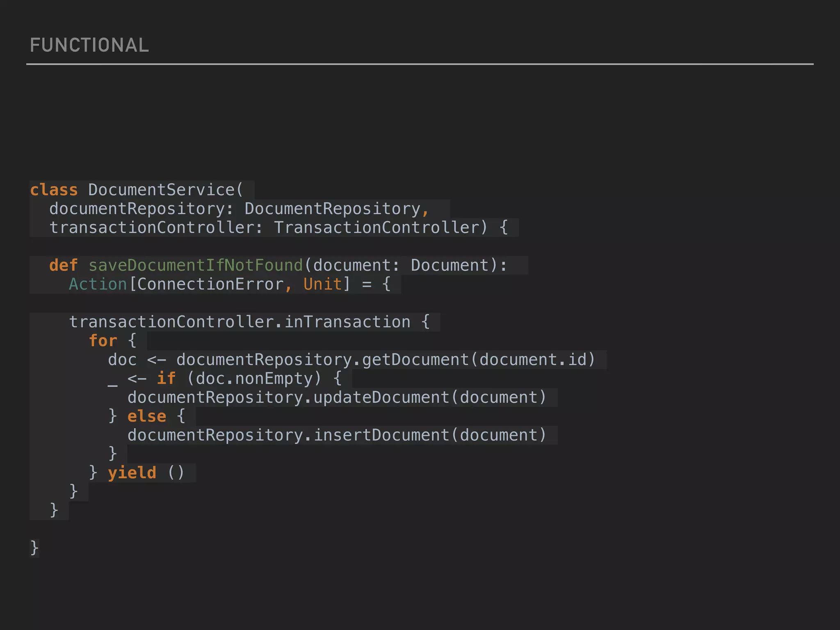The image size is (840, 630).
Task: Click the 'class DocumentService(' line
Action: click(137, 190)
